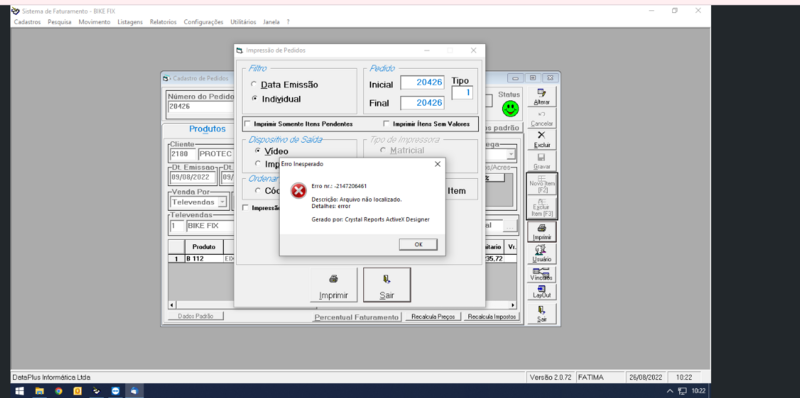This screenshot has width=800, height=398.
Task: Enable Imprimir Somente Itens Pendentes checkbox
Action: pos(247,123)
